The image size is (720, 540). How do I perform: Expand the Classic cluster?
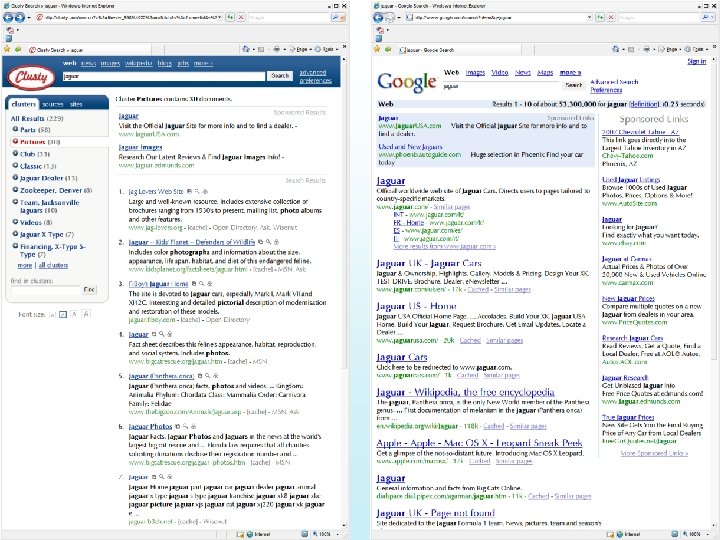click(15, 165)
